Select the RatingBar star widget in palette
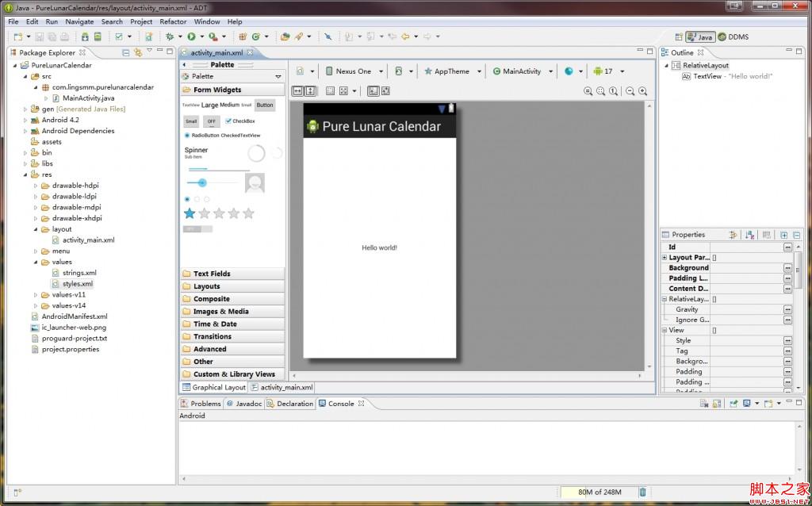Image resolution: width=812 pixels, height=506 pixels. 218,213
